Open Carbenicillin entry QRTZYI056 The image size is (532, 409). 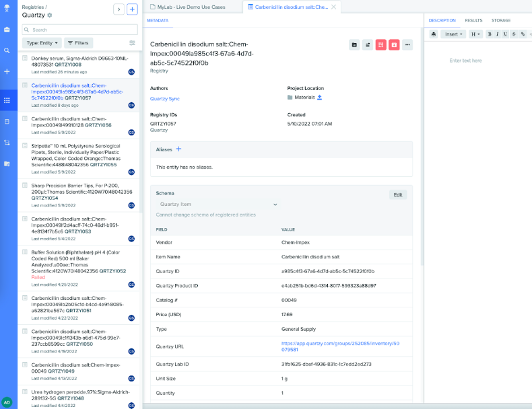pos(78,125)
